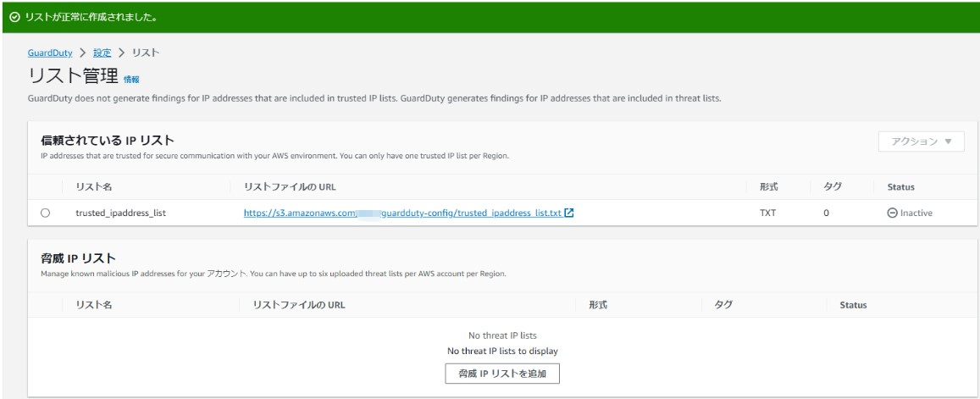980x399 pixels.
Task: Select the trusted_ipaddress_list radio button
Action: tap(45, 213)
